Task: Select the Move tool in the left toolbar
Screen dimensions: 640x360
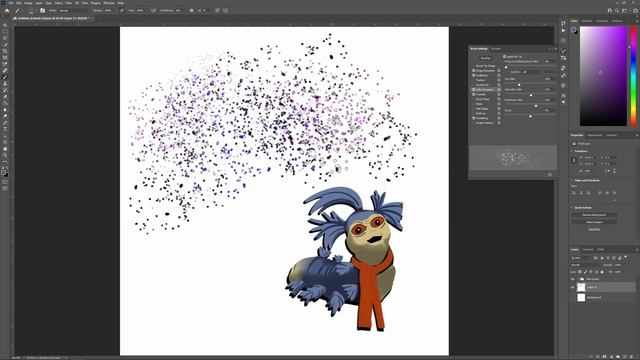Action: tap(5, 25)
